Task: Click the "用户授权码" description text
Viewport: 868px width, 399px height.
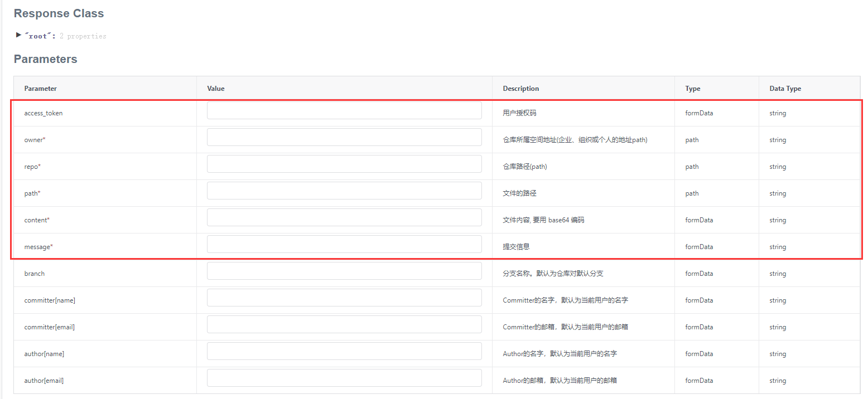Action: pos(519,113)
